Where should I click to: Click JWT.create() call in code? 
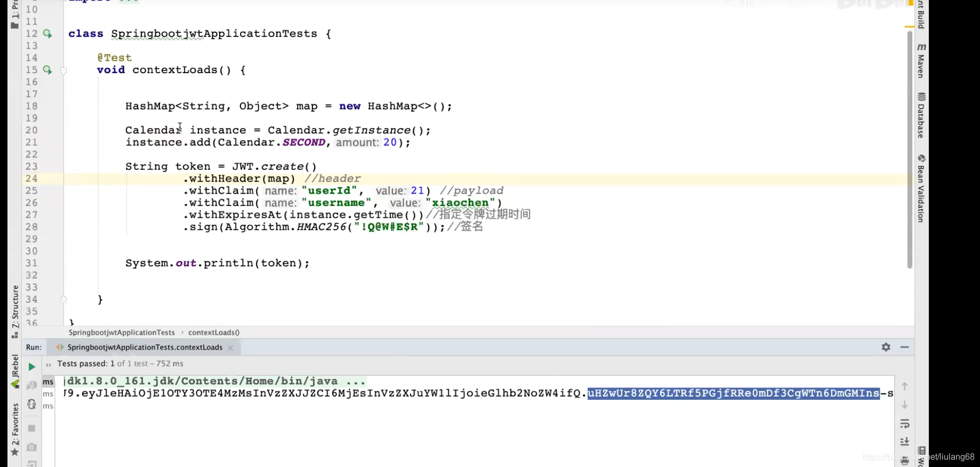click(x=275, y=167)
